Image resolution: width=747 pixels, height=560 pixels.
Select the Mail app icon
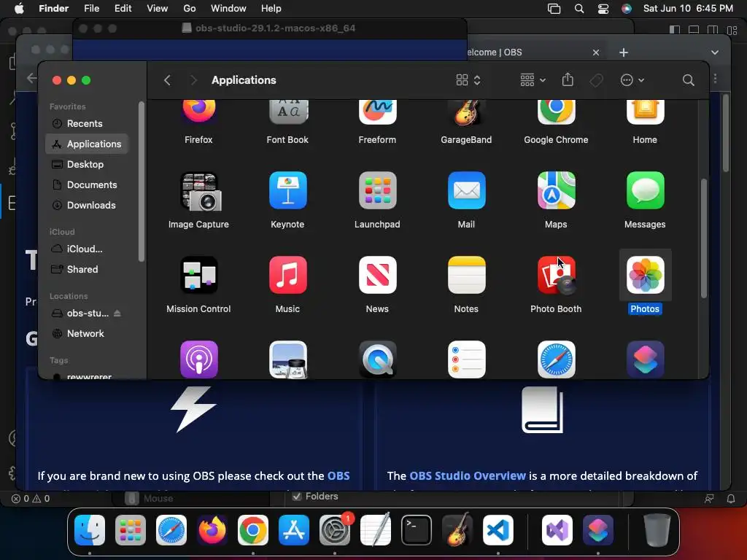coord(466,190)
